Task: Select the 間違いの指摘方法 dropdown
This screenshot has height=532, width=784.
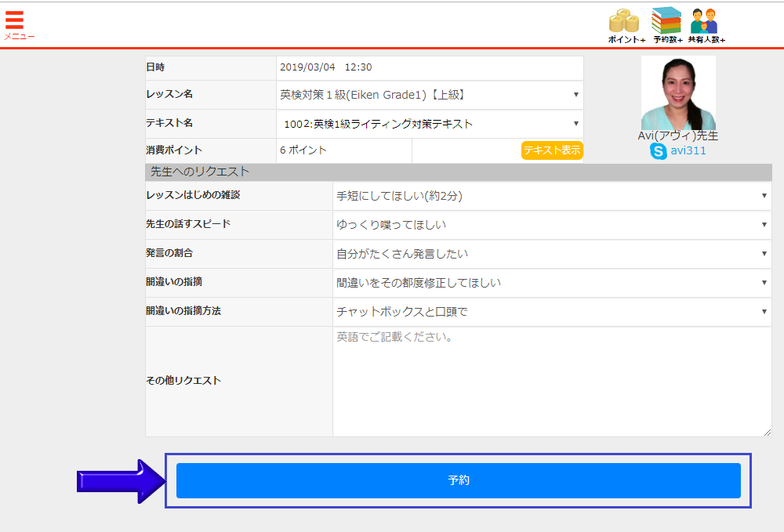Action: tap(552, 312)
